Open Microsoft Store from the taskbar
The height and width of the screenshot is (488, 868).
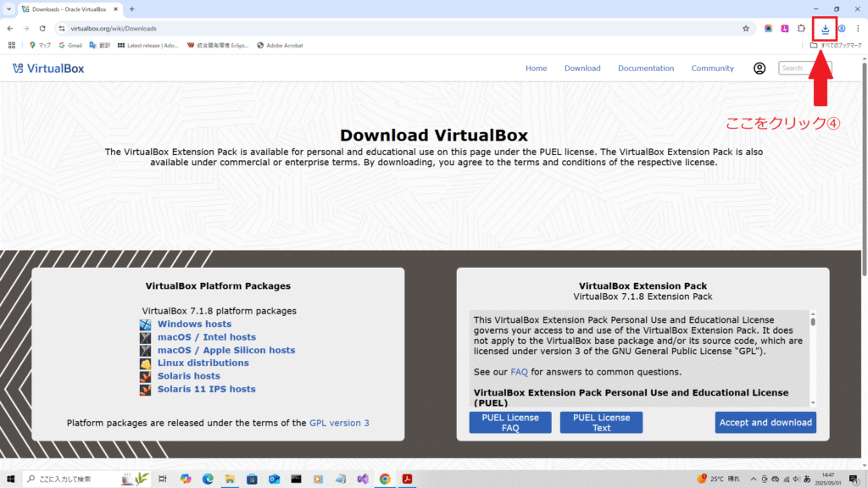click(252, 480)
